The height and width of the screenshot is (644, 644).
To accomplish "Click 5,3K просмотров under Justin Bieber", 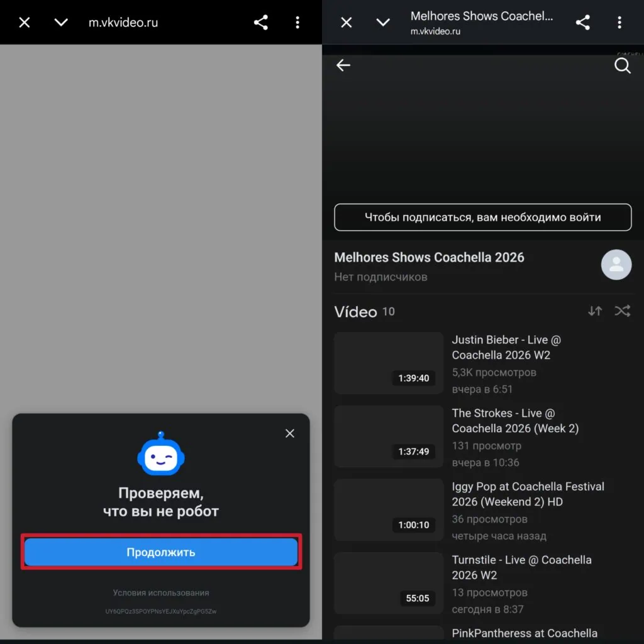I will 494,372.
